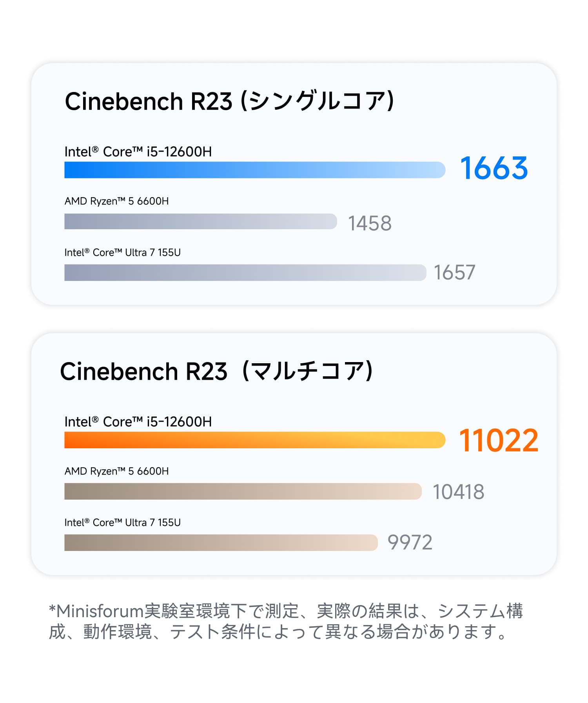Select the 1657 score value
Viewport: 588px width, 703px height.
click(454, 272)
